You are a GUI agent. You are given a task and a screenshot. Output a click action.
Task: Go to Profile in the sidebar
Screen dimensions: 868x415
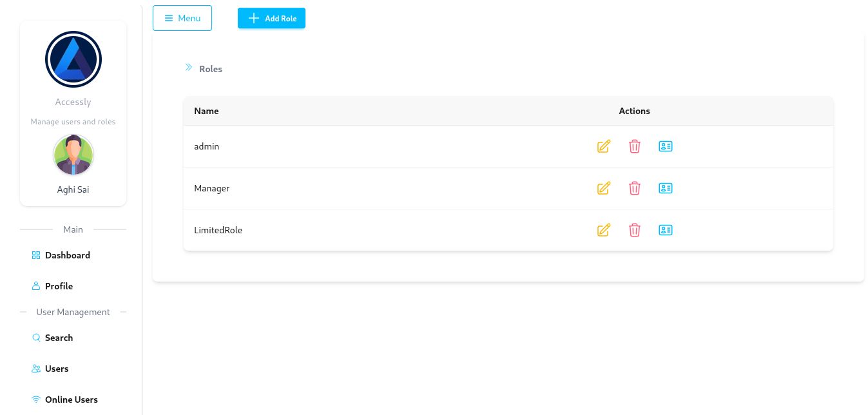59,286
